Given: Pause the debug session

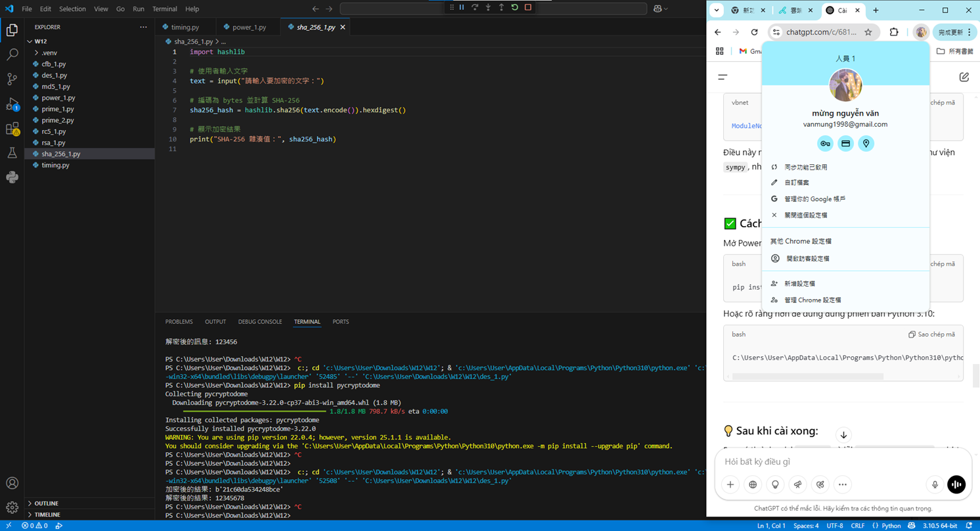Looking at the screenshot, I should (462, 8).
